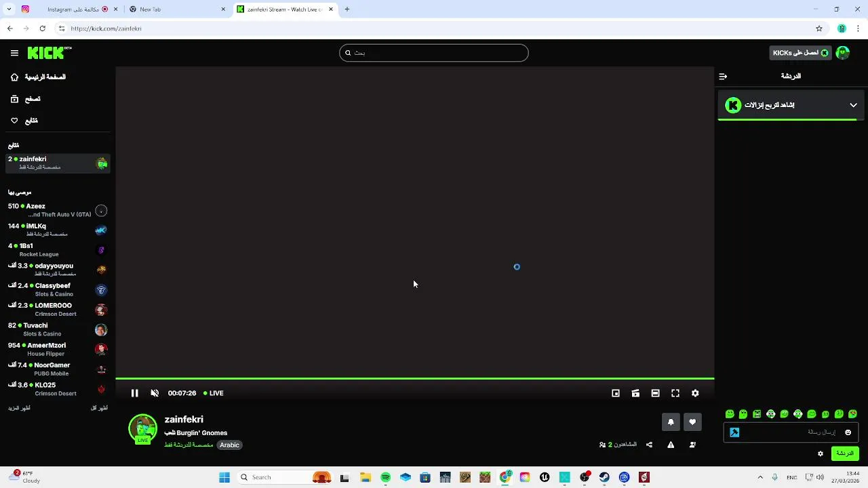Viewport: 868px width, 488px height.
Task: Report stream with warning triangle icon
Action: point(671,445)
